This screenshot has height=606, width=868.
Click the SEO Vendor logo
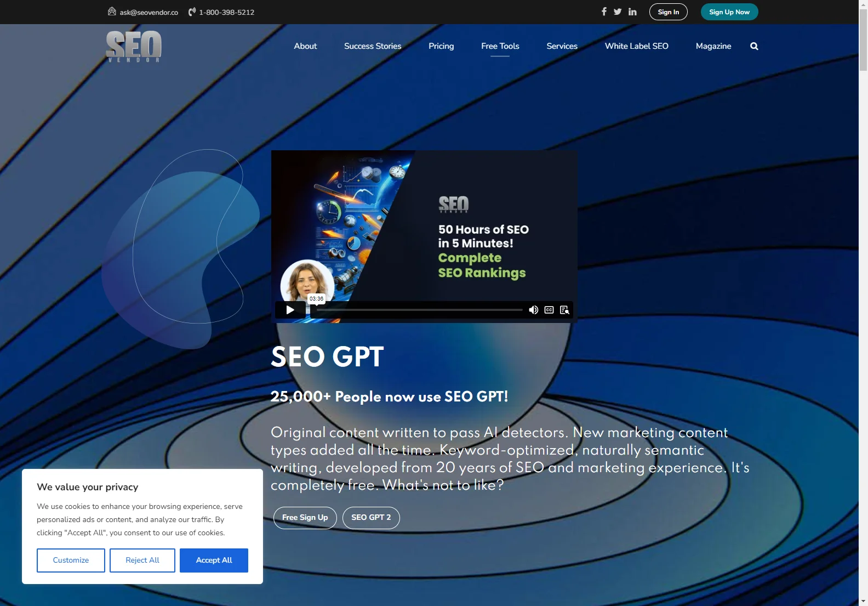[134, 46]
